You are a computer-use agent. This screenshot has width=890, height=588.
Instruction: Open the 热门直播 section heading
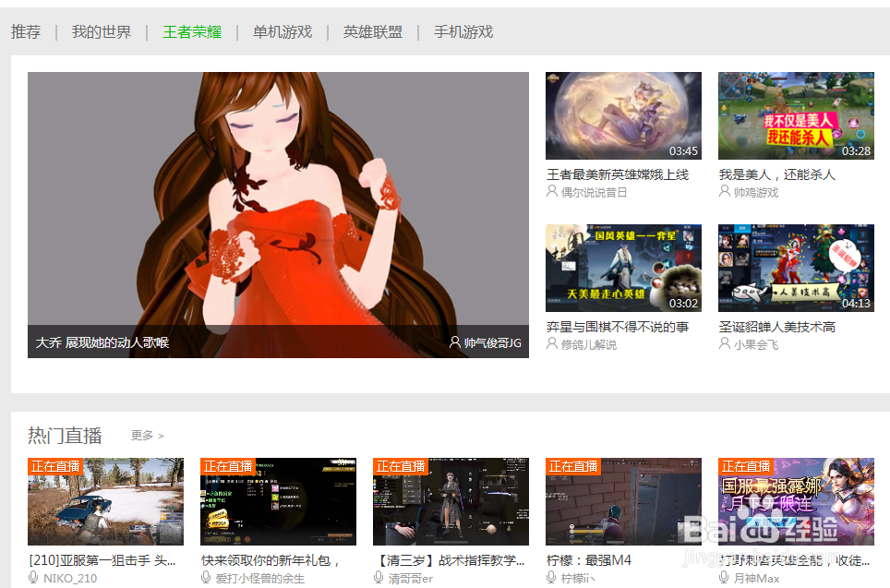pos(65,436)
